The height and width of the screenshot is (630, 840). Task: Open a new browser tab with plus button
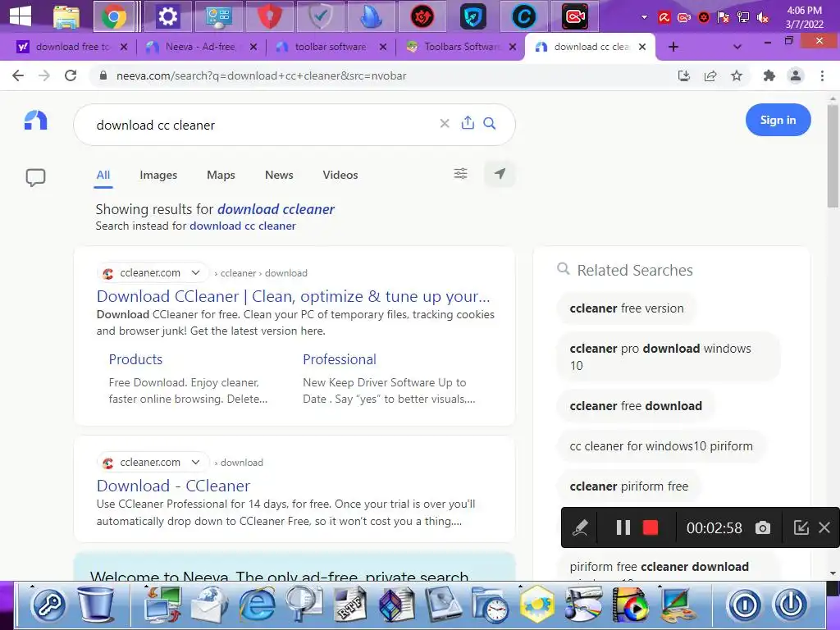coord(673,47)
